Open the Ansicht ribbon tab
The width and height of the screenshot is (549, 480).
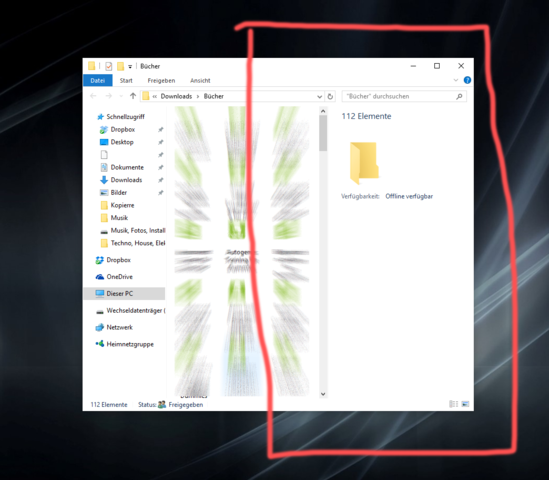click(x=200, y=81)
